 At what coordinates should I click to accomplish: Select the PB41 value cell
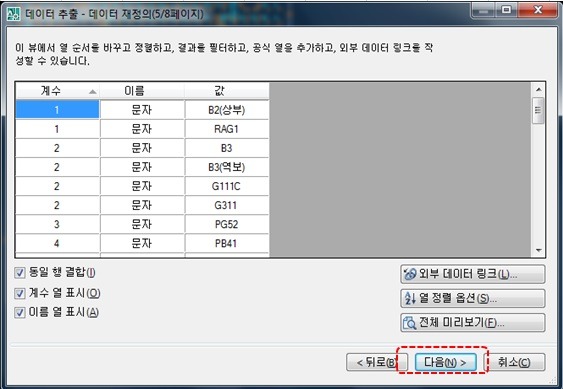pos(227,243)
